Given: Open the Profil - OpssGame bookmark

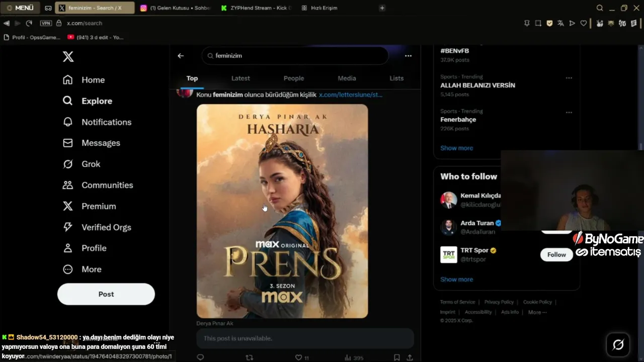Looking at the screenshot, I should [x=32, y=37].
